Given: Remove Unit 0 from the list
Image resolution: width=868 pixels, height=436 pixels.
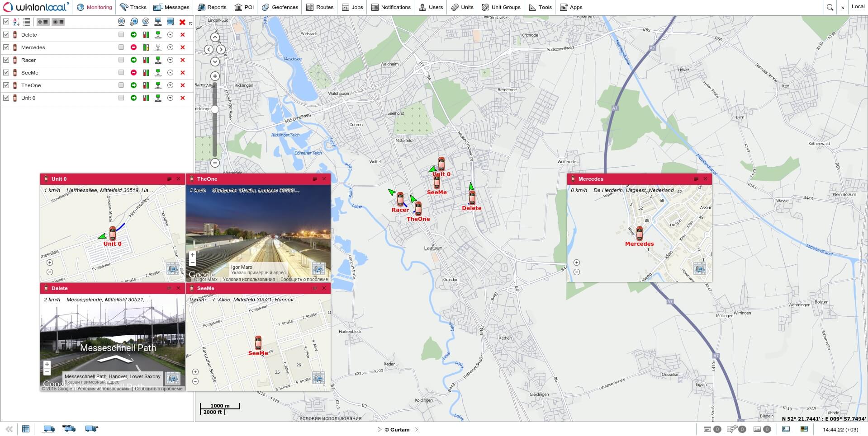Looking at the screenshot, I should [x=183, y=98].
